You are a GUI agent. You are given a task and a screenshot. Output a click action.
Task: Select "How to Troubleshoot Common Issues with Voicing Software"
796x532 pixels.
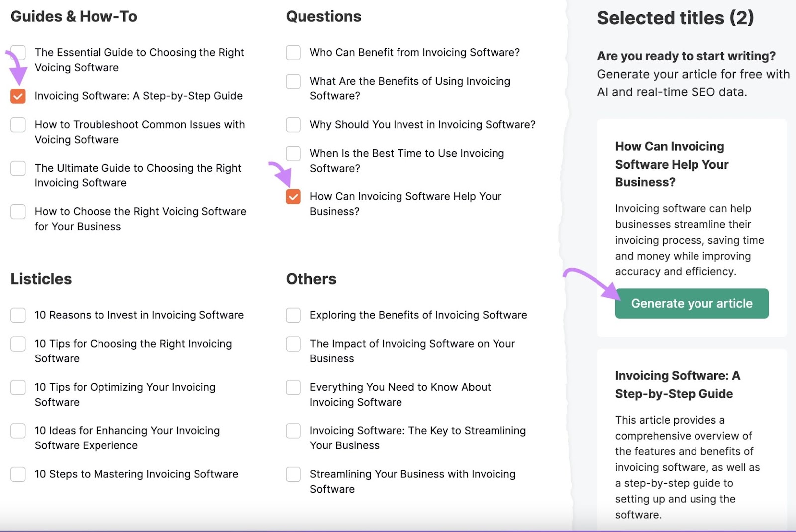tap(18, 125)
